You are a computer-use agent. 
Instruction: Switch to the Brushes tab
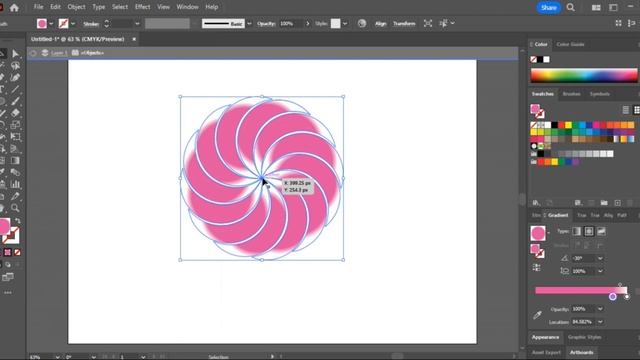pyautogui.click(x=571, y=94)
